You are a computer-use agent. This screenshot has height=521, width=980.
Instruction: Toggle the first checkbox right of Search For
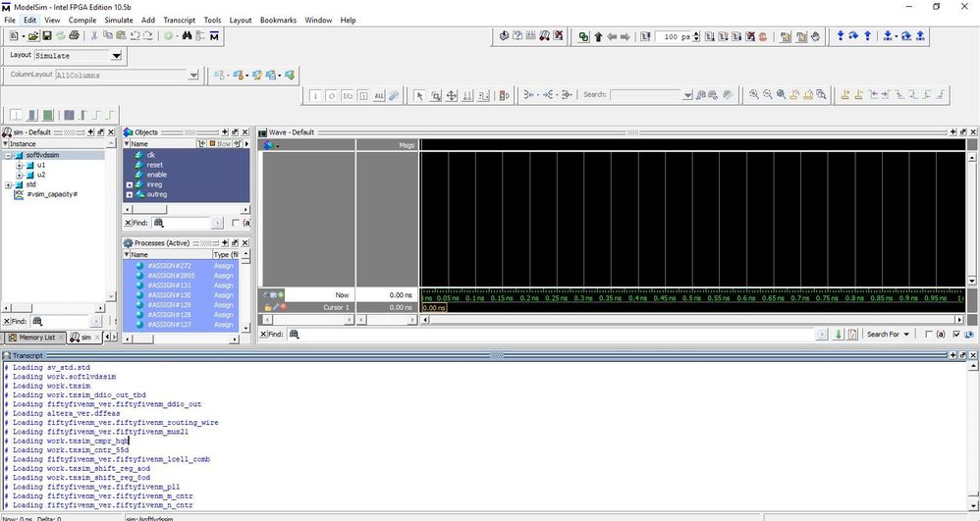pos(929,334)
